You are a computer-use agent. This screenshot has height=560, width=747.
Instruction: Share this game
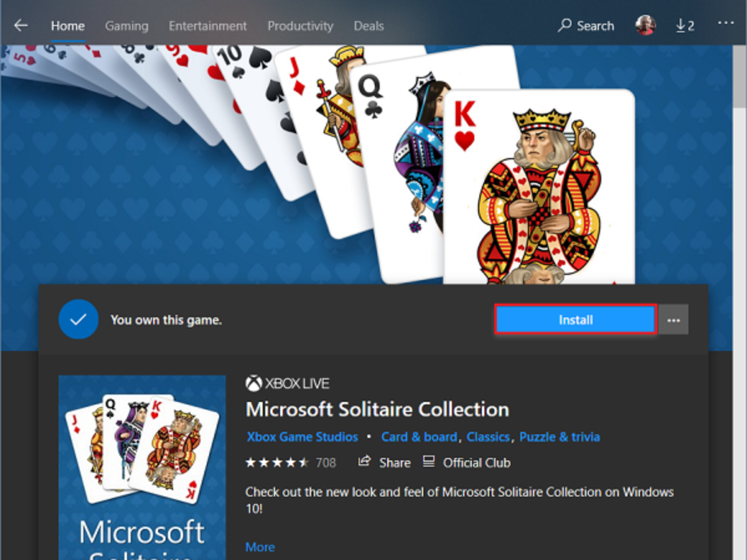point(384,462)
